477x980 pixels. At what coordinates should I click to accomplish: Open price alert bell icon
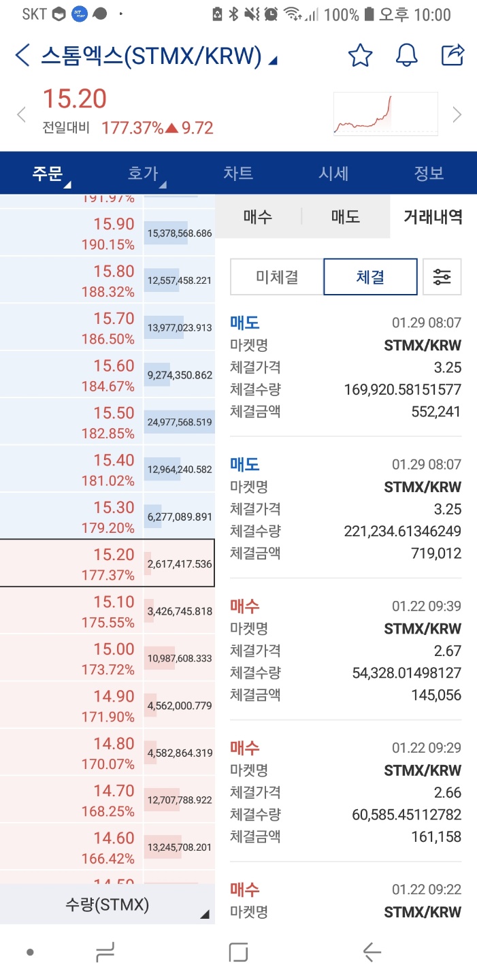[406, 55]
